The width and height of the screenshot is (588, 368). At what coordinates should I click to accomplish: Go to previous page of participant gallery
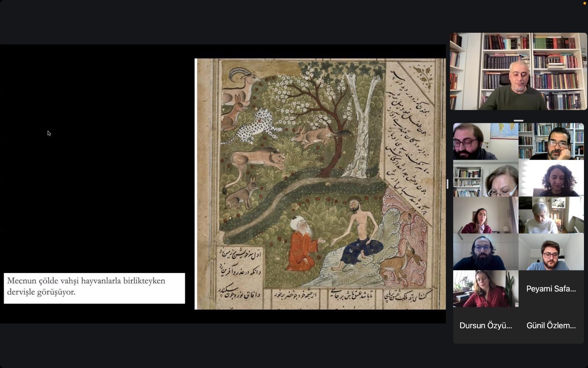(460, 233)
